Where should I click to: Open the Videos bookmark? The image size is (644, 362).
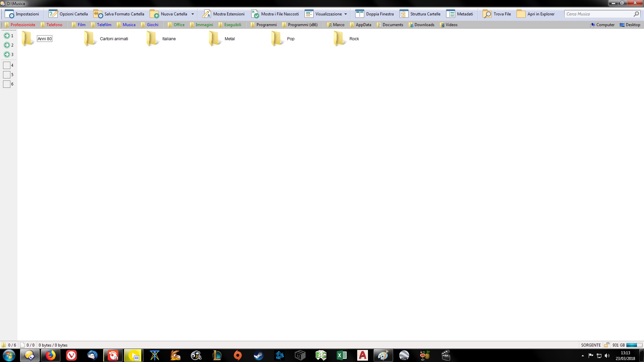449,25
